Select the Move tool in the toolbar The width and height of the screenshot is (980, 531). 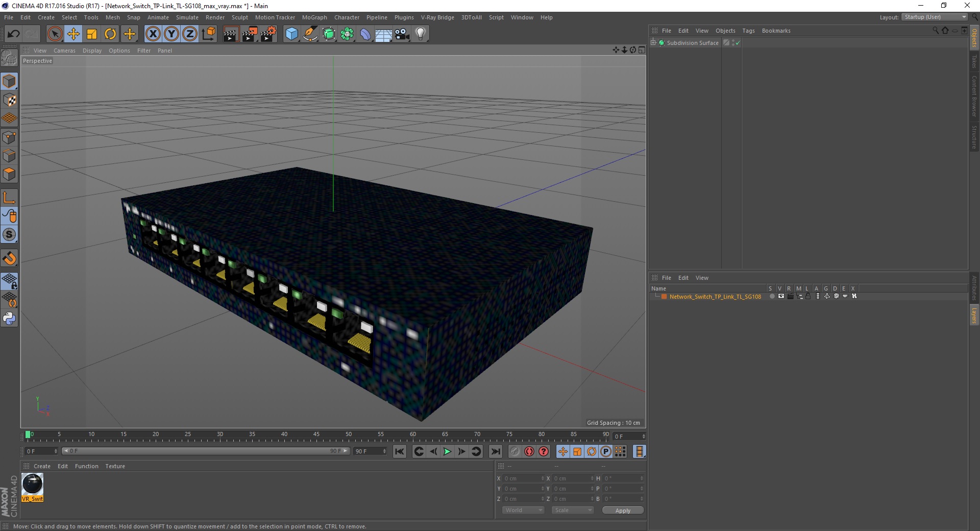point(73,34)
